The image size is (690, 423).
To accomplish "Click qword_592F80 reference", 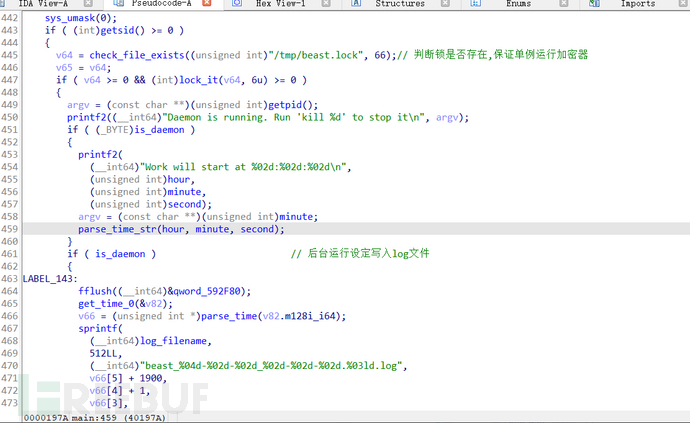I will (x=207, y=291).
